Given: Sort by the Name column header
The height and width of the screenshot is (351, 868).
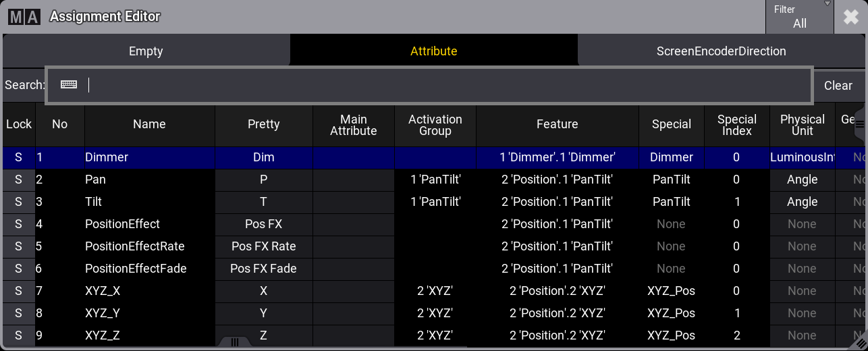Looking at the screenshot, I should point(149,124).
